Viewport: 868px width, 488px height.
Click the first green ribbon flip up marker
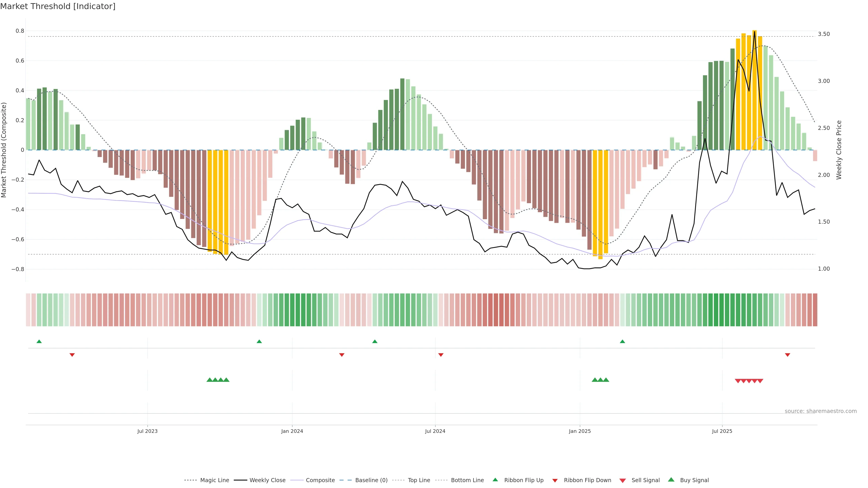(39, 342)
